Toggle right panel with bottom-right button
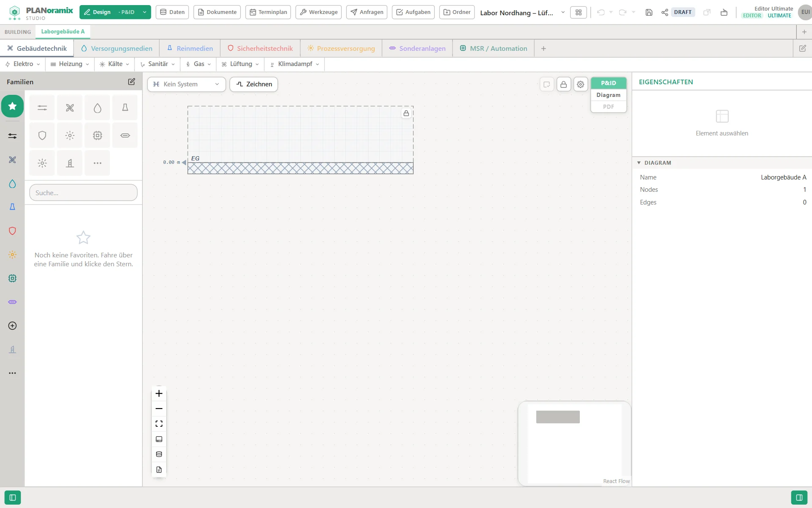812x508 pixels. click(799, 497)
